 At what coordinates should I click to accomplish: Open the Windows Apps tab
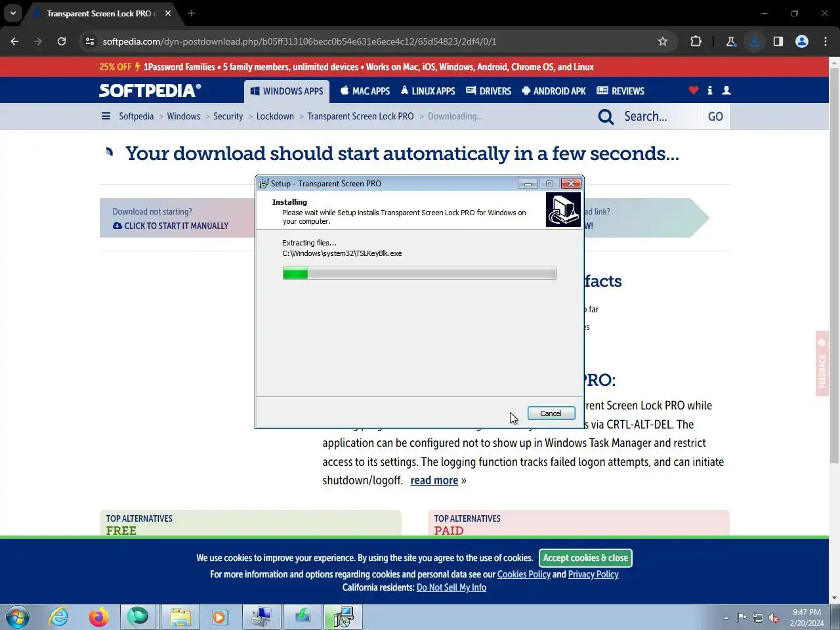point(287,91)
